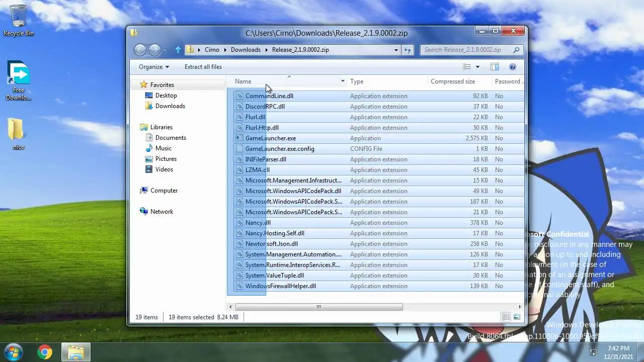Open the view options dropdown arrow
644x362 pixels.
pos(477,67)
